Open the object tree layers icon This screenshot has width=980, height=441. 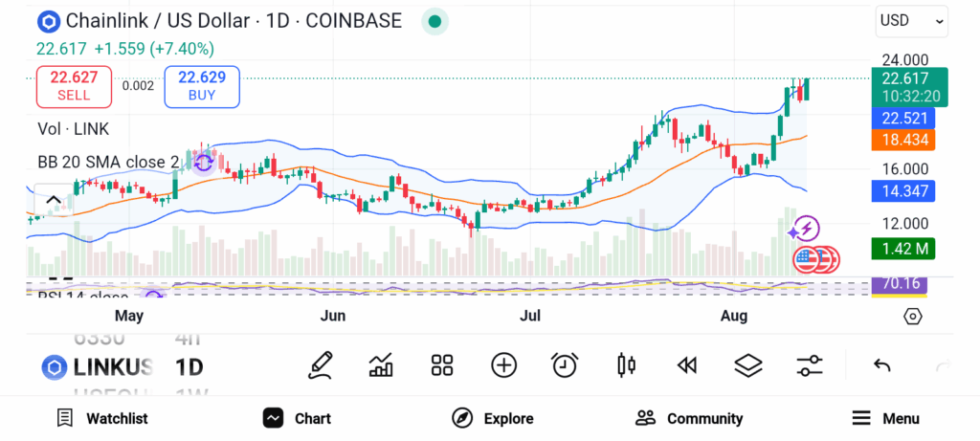[747, 364]
